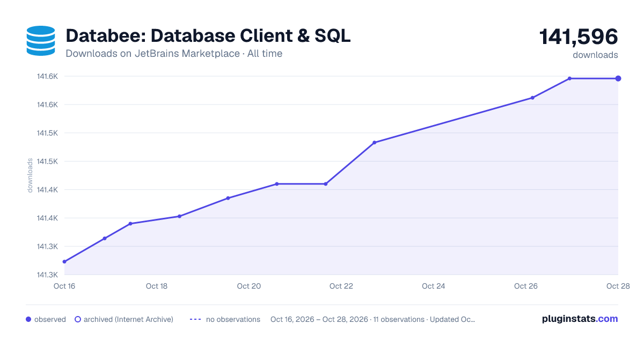Click the 'Oct 20' x-axis label
Image resolution: width=644 pixels, height=338 pixels.
249,286
